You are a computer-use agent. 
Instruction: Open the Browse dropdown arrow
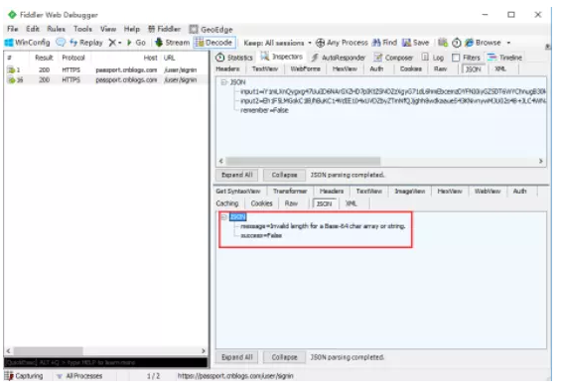(508, 43)
